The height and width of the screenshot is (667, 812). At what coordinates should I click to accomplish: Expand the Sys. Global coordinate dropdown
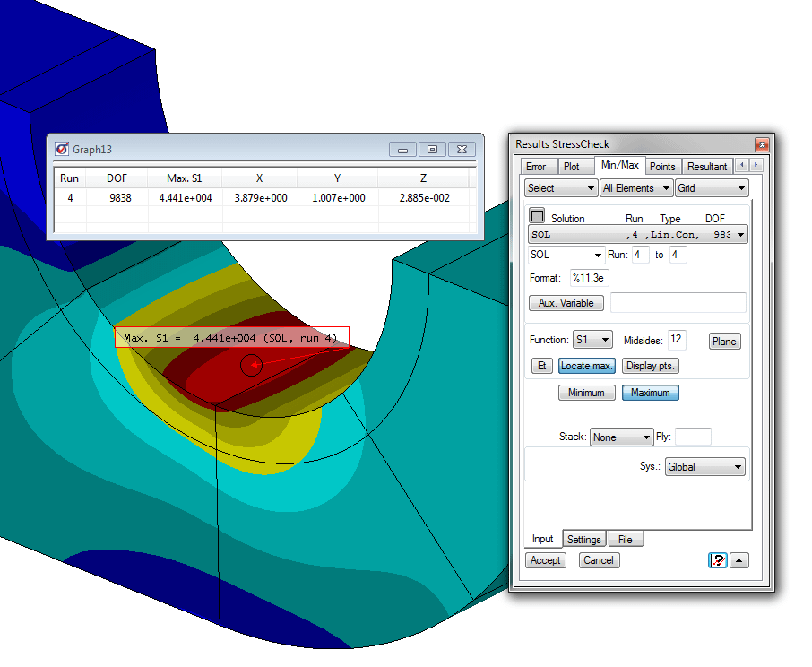[x=704, y=466]
